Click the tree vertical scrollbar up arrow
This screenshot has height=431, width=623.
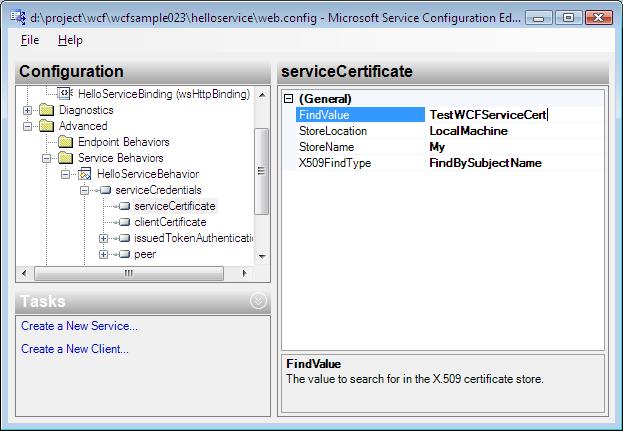[x=262, y=95]
